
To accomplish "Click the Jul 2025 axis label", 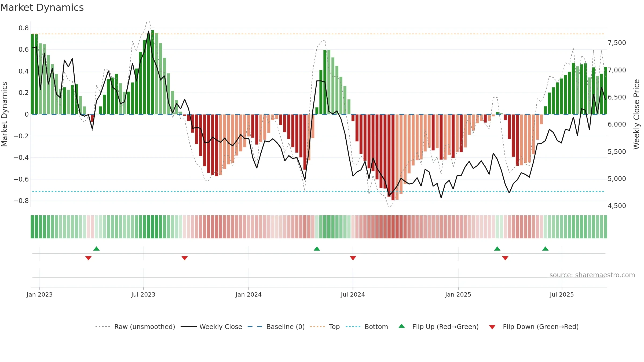I will click(x=562, y=294).
